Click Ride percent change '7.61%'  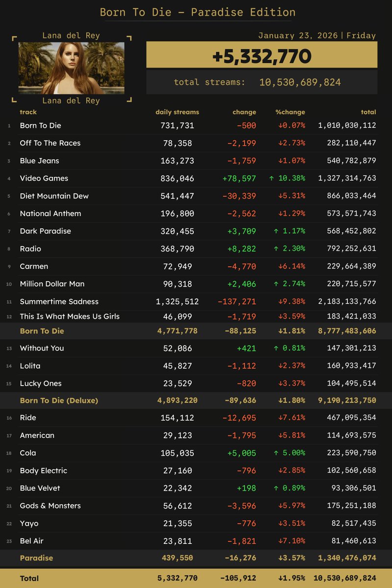pos(291,418)
